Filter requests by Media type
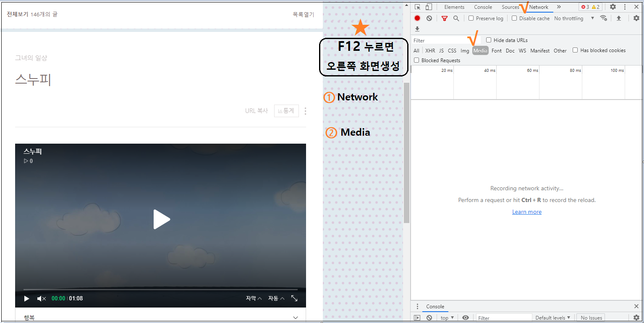 [480, 50]
